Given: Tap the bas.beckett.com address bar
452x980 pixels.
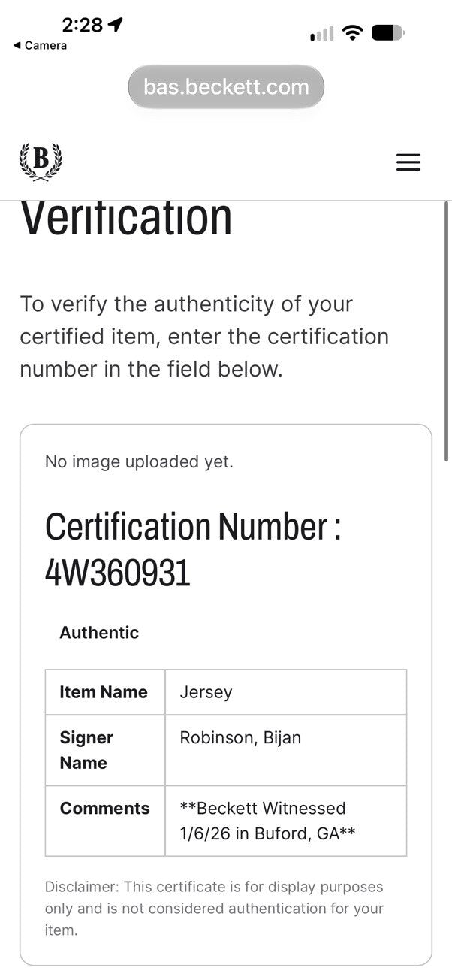Looking at the screenshot, I should pyautogui.click(x=226, y=86).
